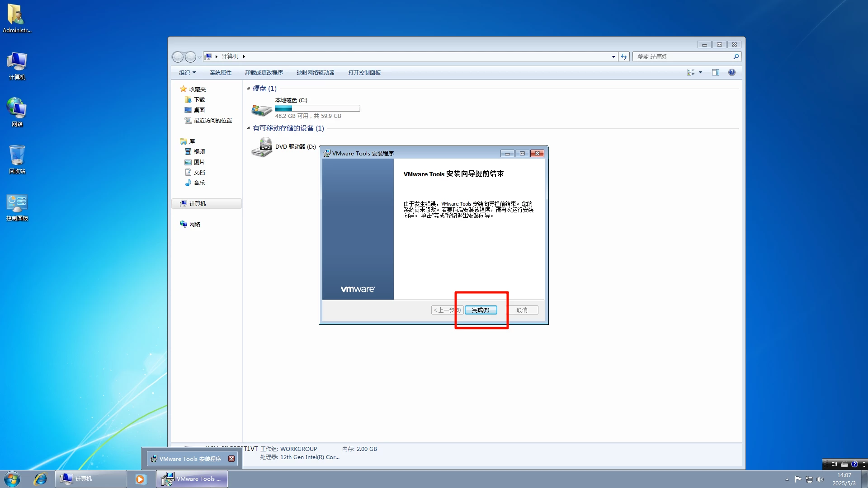Screen dimensions: 868x488
Task: Collapse the 硬盘 (1) group
Action: pos(248,88)
